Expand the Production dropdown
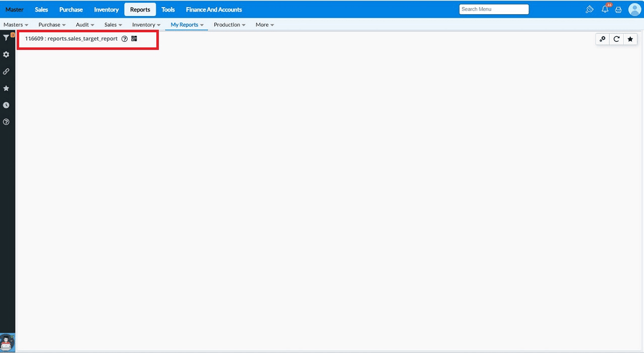The image size is (644, 353). click(229, 25)
